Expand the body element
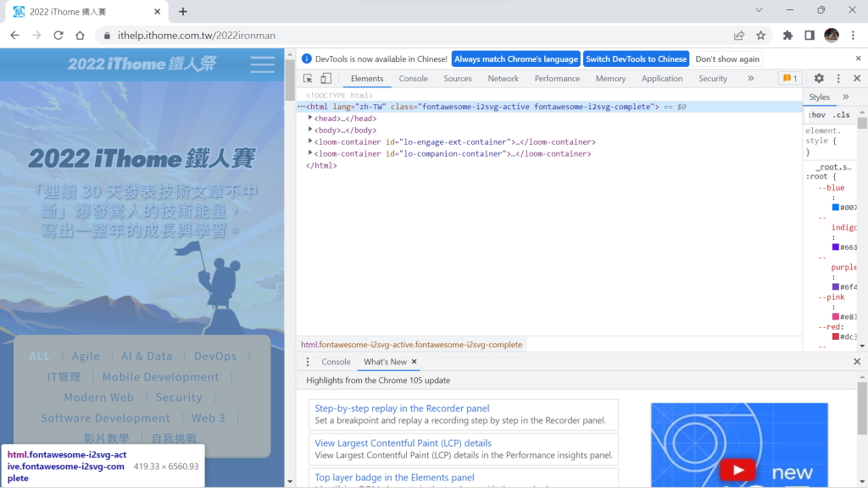Image resolution: width=868 pixels, height=488 pixels. [x=310, y=130]
